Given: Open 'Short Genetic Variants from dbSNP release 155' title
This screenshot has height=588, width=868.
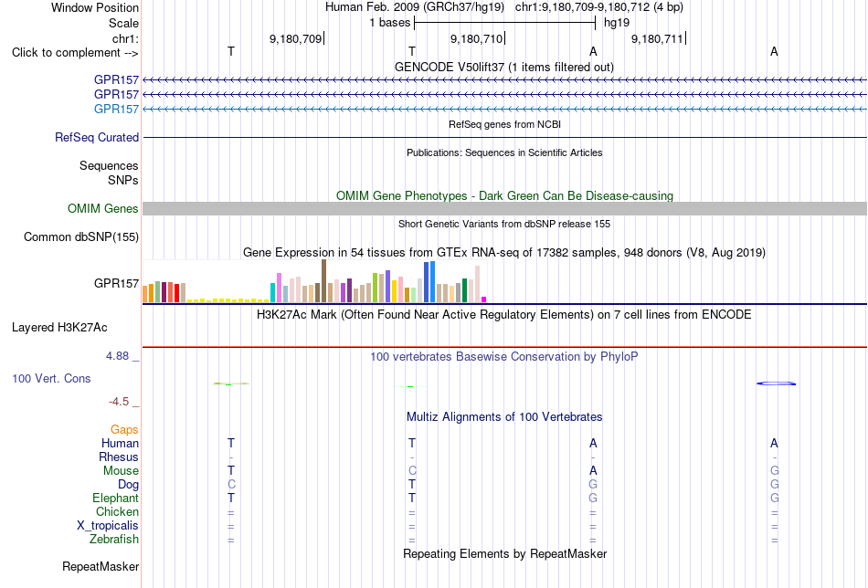Looking at the screenshot, I should click(504, 224).
